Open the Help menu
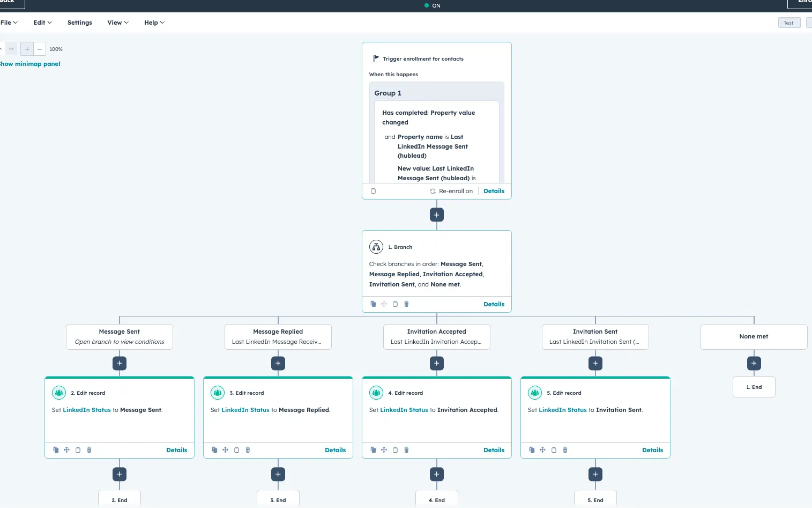812x508 pixels. [154, 23]
